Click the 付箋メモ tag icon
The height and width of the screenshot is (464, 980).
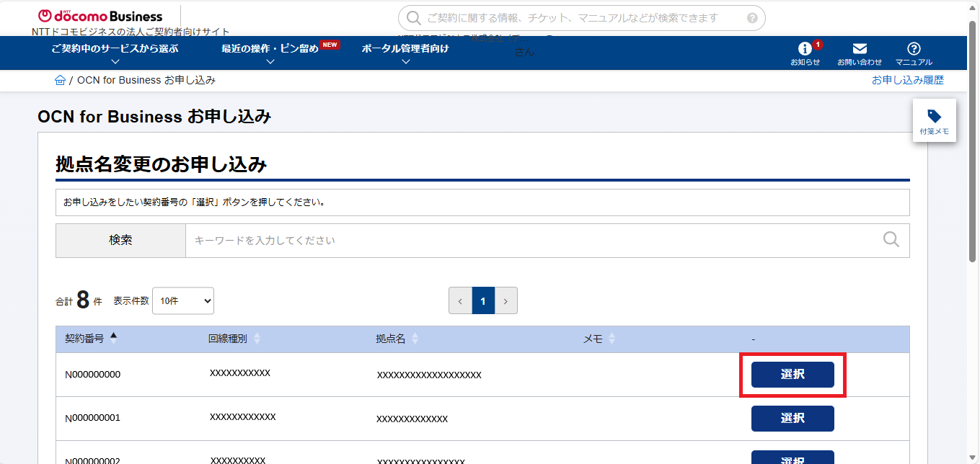[934, 117]
